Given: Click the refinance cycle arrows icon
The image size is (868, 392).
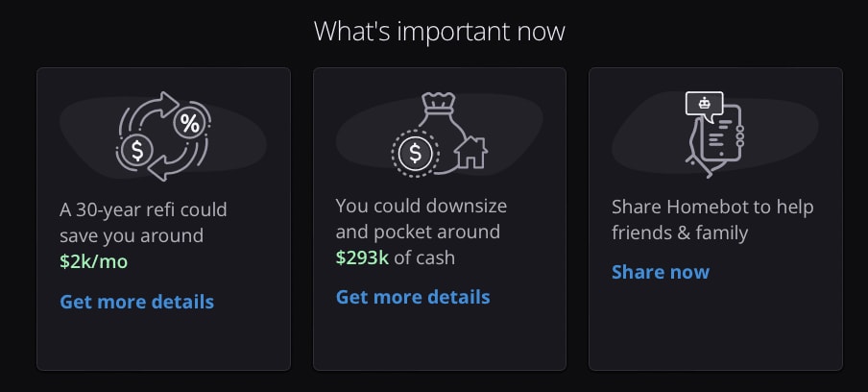Looking at the screenshot, I should (163, 136).
